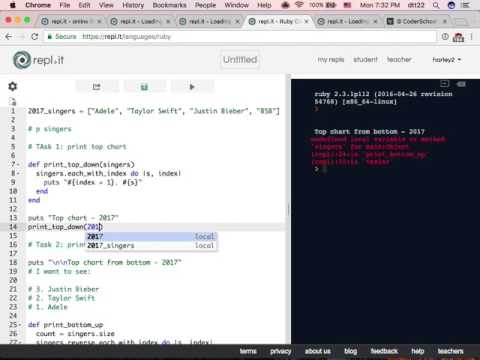Open the Edit menu
Viewport: 480px width, 360px height.
pos(84,5)
